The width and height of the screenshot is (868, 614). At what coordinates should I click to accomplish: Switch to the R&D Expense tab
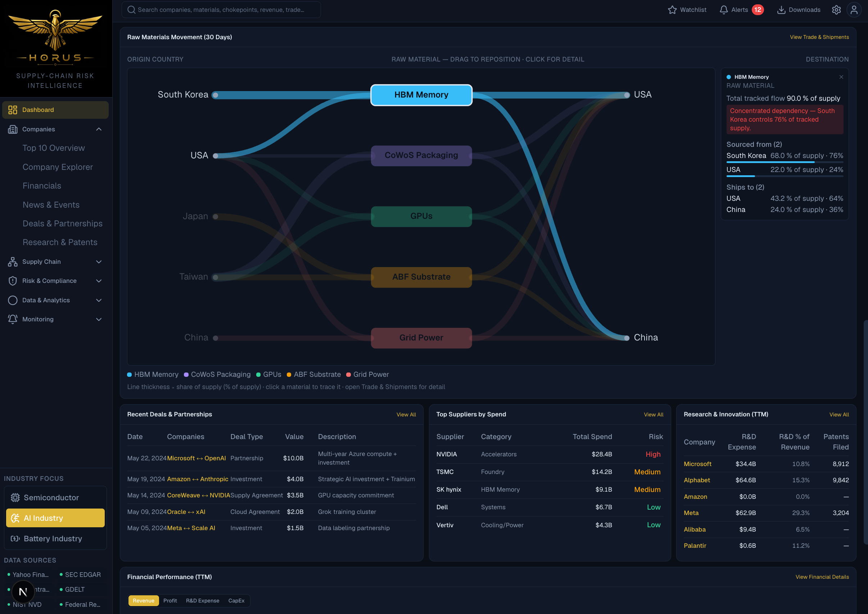tap(203, 600)
